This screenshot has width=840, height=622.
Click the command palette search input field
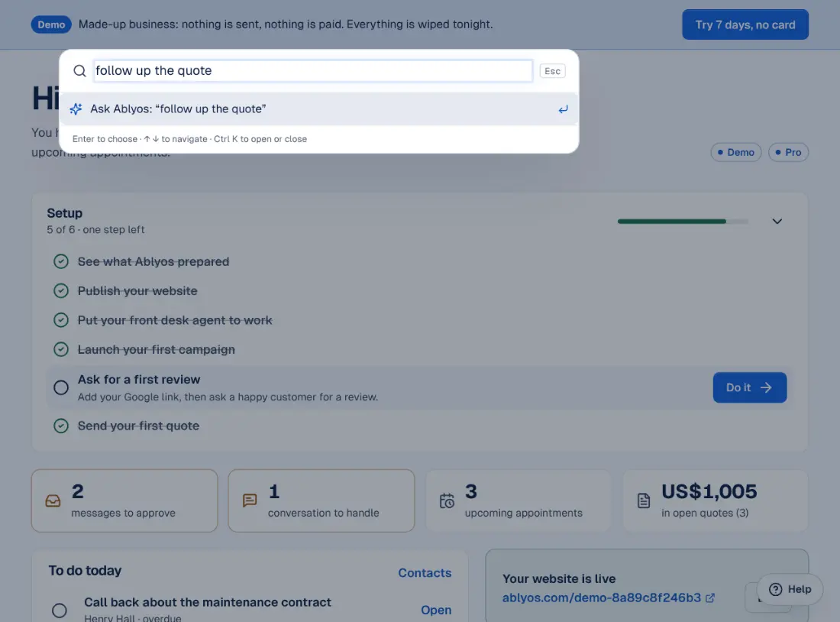pos(313,71)
